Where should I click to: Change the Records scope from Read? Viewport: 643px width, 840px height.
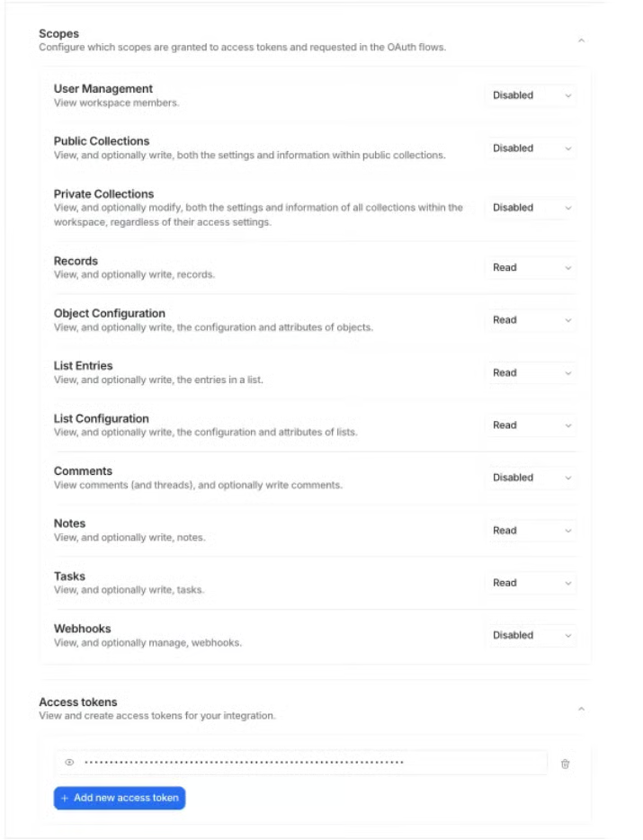(531, 267)
